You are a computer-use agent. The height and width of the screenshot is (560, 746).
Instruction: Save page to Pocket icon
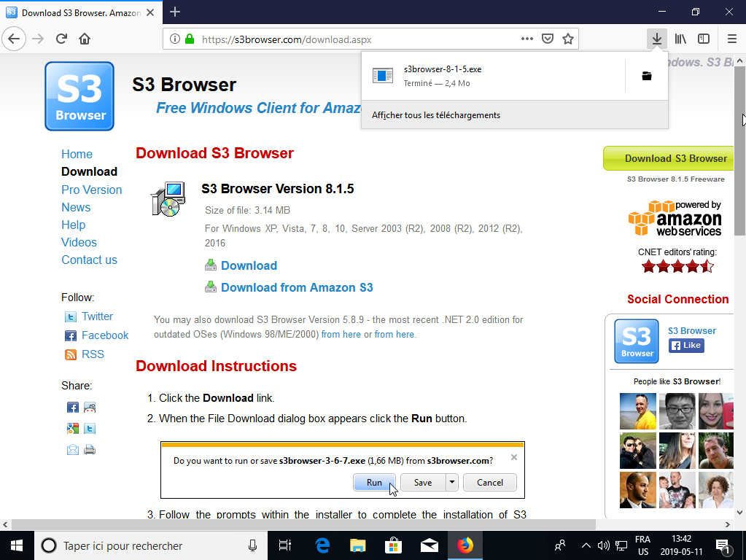pyautogui.click(x=548, y=39)
